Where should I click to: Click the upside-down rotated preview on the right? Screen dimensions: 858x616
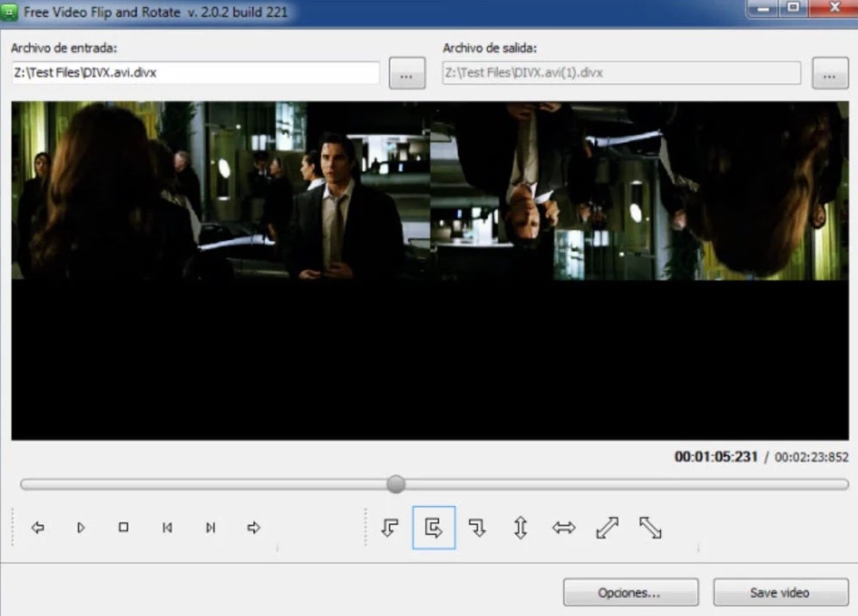coord(639,191)
